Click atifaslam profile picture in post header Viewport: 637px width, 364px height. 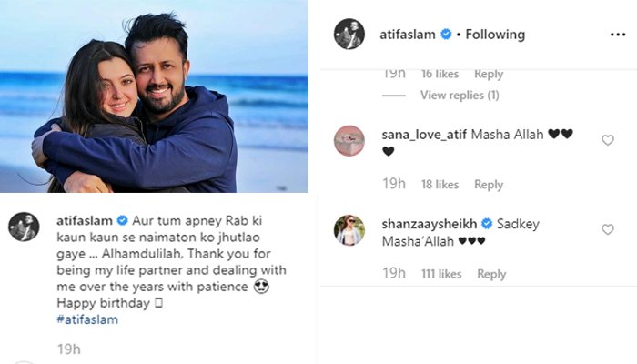(349, 35)
